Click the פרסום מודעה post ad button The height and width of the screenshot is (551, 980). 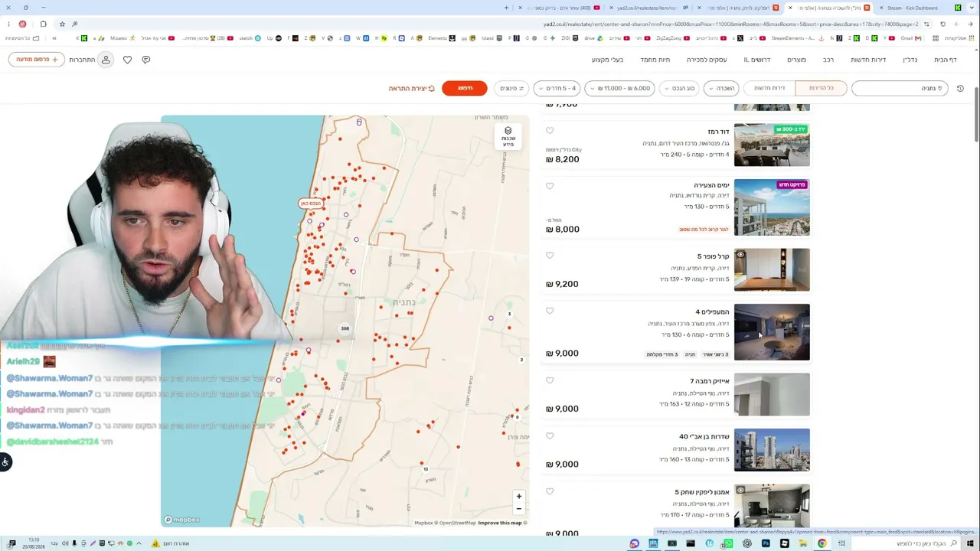coord(37,60)
